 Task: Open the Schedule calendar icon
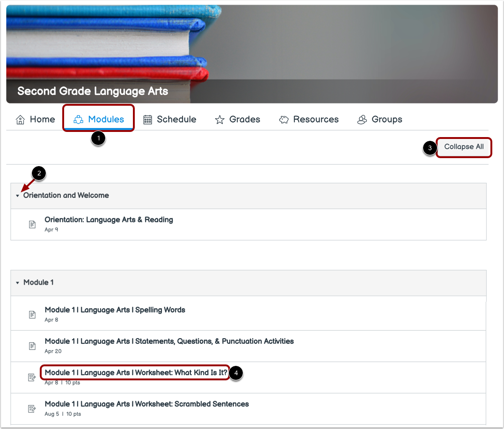147,119
